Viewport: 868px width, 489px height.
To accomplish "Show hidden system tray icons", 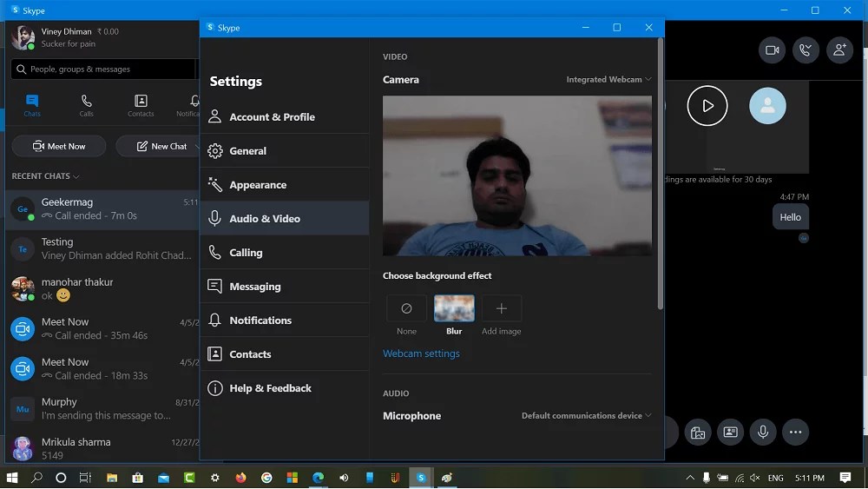I will coord(690,478).
